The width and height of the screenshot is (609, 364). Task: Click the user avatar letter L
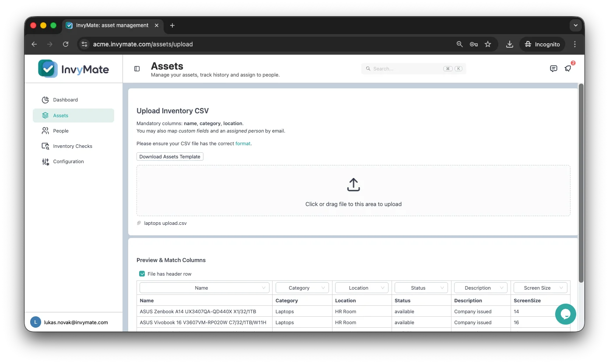35,322
